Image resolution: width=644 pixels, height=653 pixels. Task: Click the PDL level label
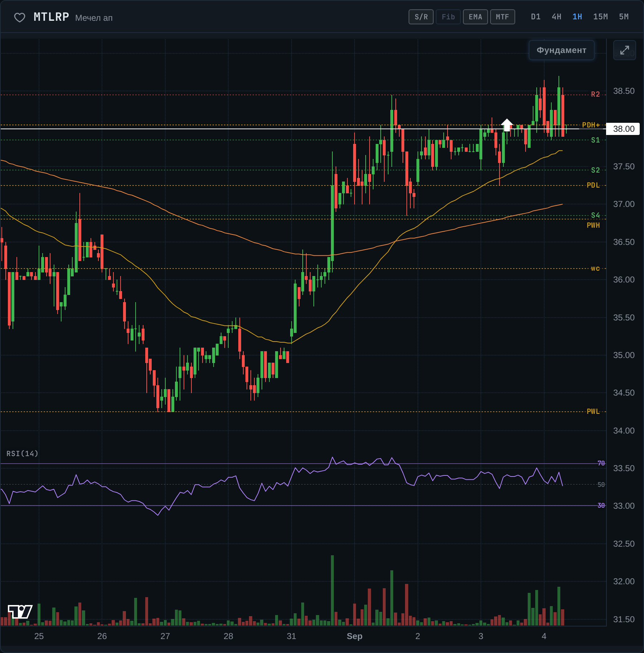(593, 185)
